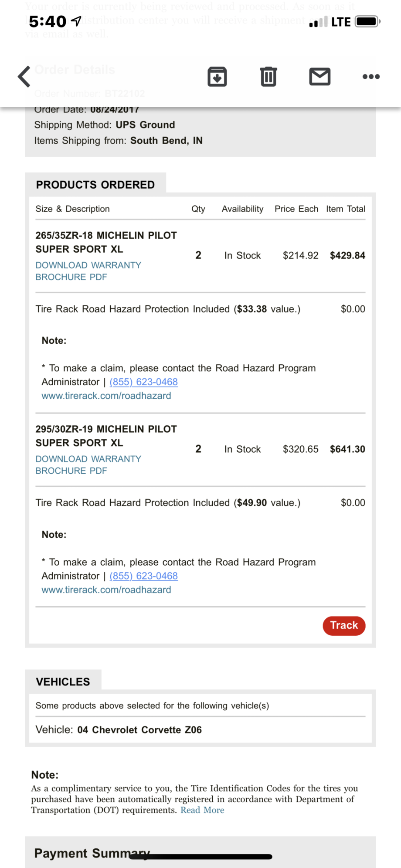
Task: Tap the location arrow in the status bar
Action: (76, 21)
